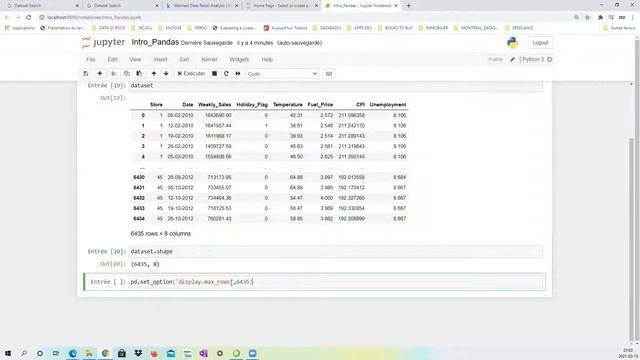The image size is (640, 360).
Task: Click row index 6434 in the table
Action: click(139, 219)
